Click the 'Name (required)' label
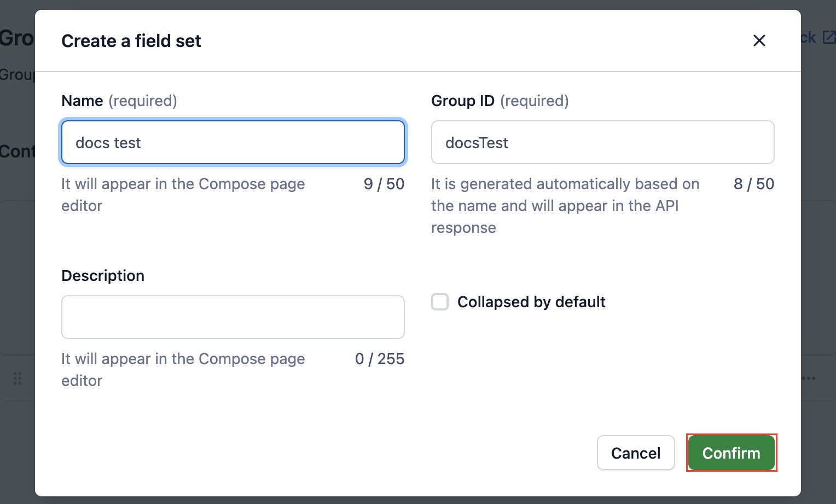Image resolution: width=836 pixels, height=504 pixels. tap(119, 101)
